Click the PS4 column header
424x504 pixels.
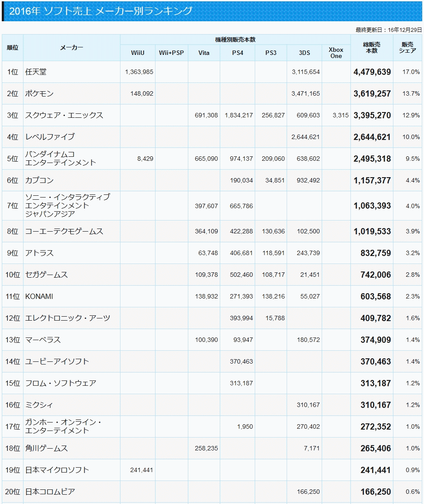click(x=237, y=53)
